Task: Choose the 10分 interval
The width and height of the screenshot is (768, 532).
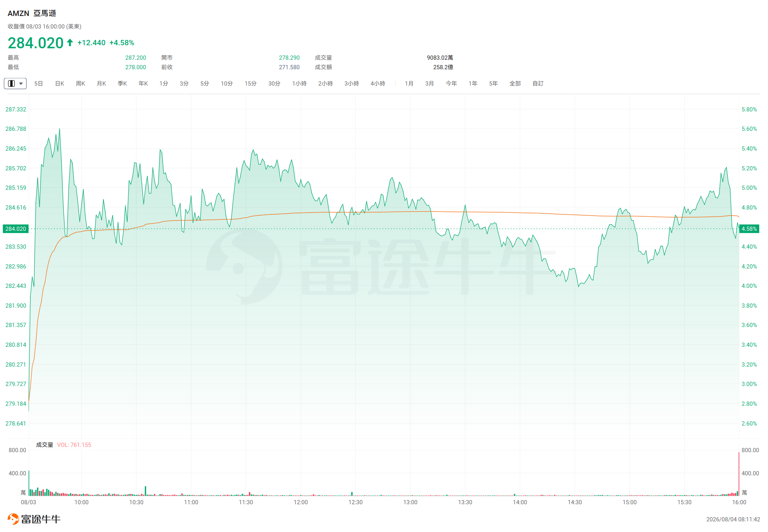Action: click(x=227, y=83)
